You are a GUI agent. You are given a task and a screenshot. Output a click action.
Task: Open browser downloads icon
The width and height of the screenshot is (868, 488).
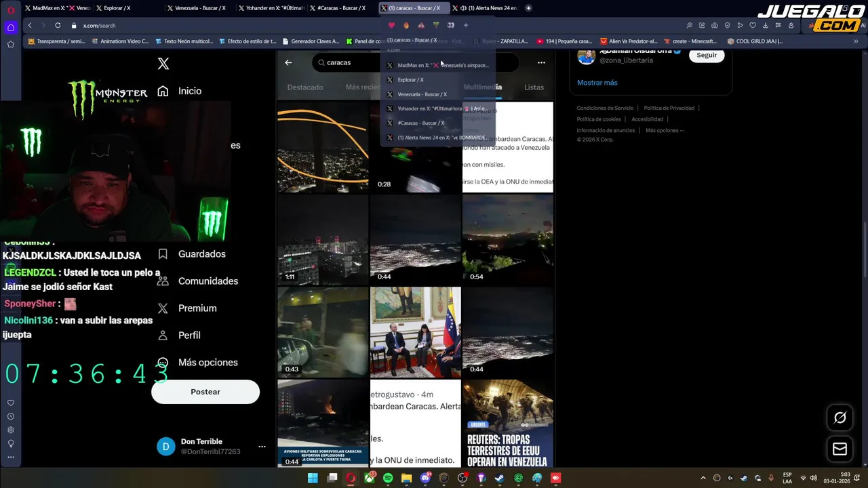point(765,25)
